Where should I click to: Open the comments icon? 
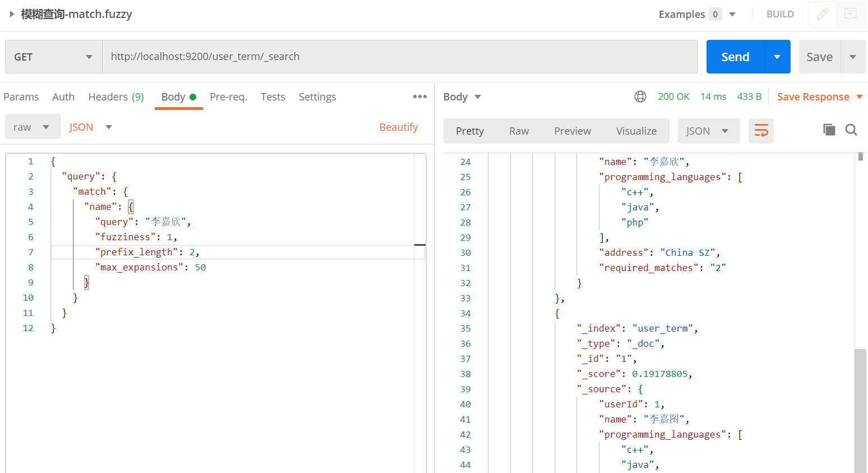pos(851,14)
